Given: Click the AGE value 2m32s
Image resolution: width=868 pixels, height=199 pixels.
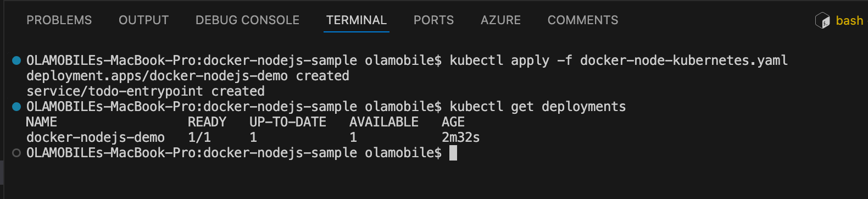Looking at the screenshot, I should pos(461,137).
